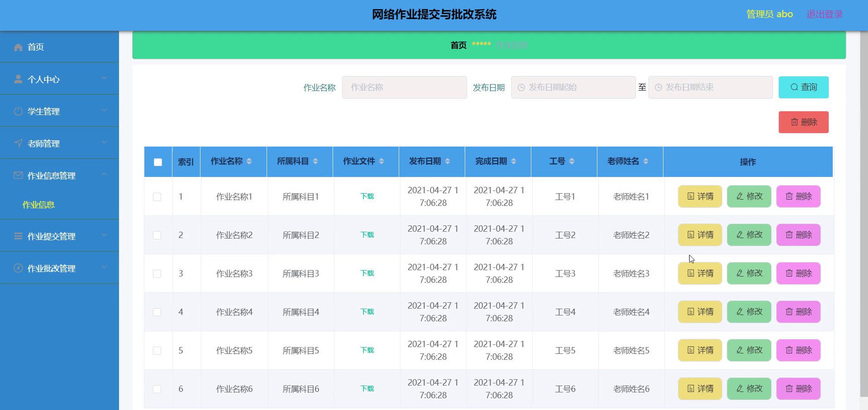Sort by 老师姓名 column arrows

coord(646,161)
